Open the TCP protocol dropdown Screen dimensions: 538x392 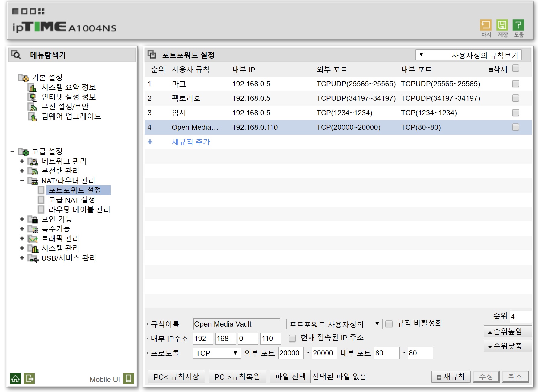216,353
